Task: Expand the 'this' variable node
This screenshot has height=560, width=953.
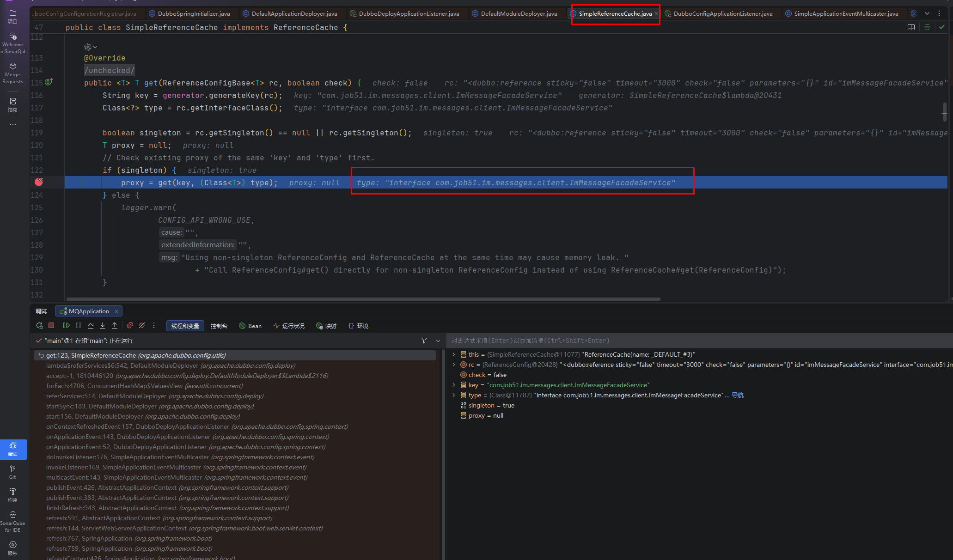Action: click(454, 354)
